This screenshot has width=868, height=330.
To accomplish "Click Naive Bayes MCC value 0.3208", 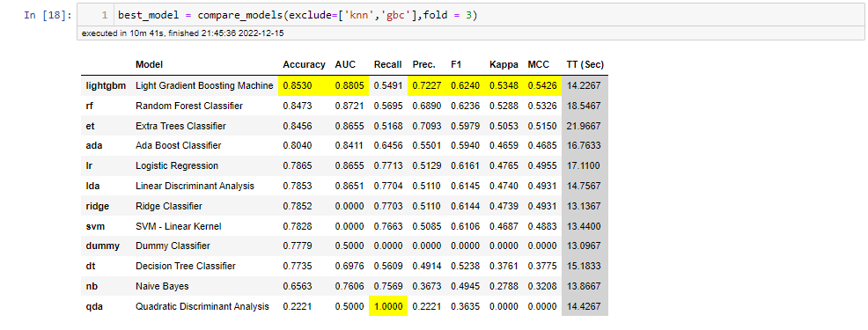I will 542,286.
